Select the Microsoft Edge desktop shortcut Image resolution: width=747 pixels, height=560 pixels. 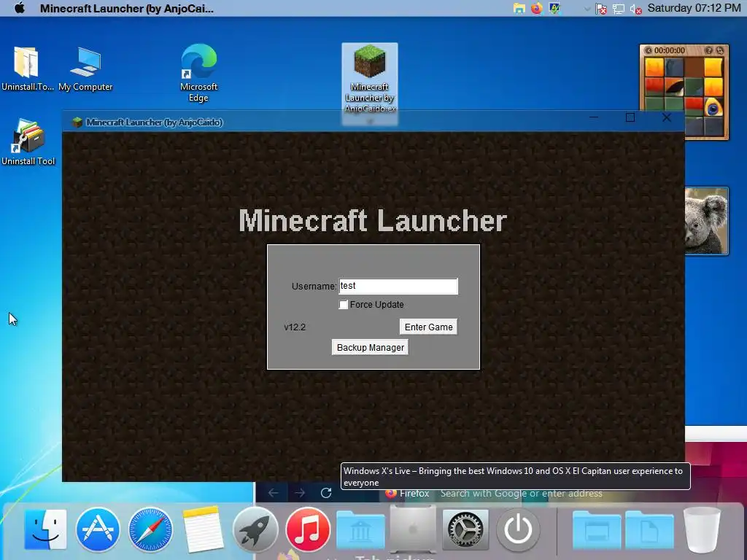[198, 72]
